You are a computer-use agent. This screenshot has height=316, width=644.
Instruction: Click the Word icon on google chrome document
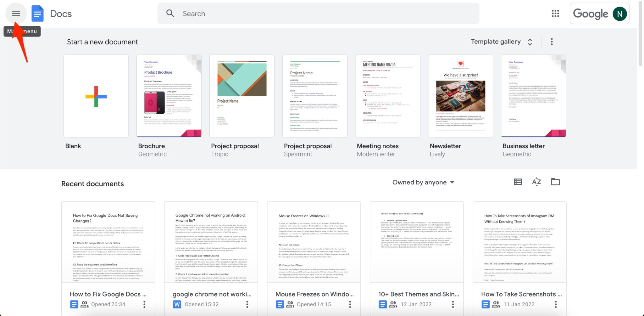point(177,304)
